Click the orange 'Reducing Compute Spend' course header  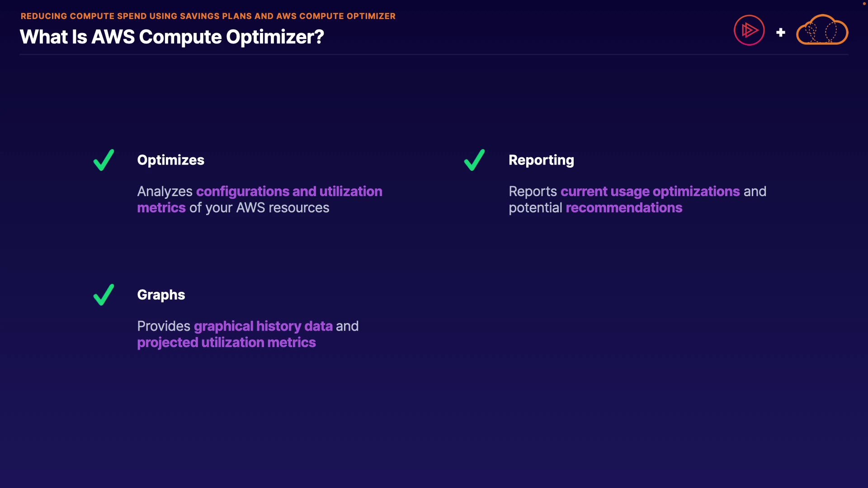point(208,16)
